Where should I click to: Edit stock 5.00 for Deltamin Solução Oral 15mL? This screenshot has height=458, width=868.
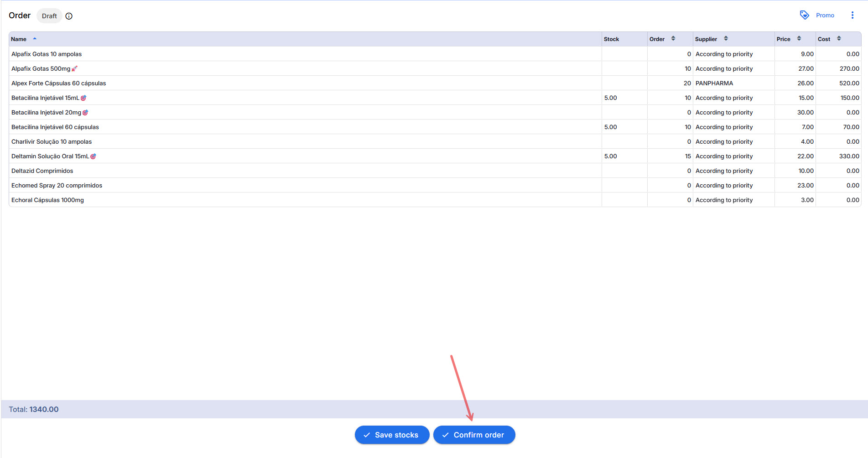624,156
